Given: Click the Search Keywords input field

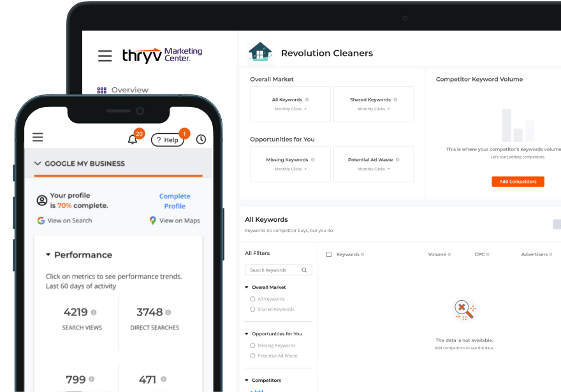Looking at the screenshot, I should click(279, 270).
